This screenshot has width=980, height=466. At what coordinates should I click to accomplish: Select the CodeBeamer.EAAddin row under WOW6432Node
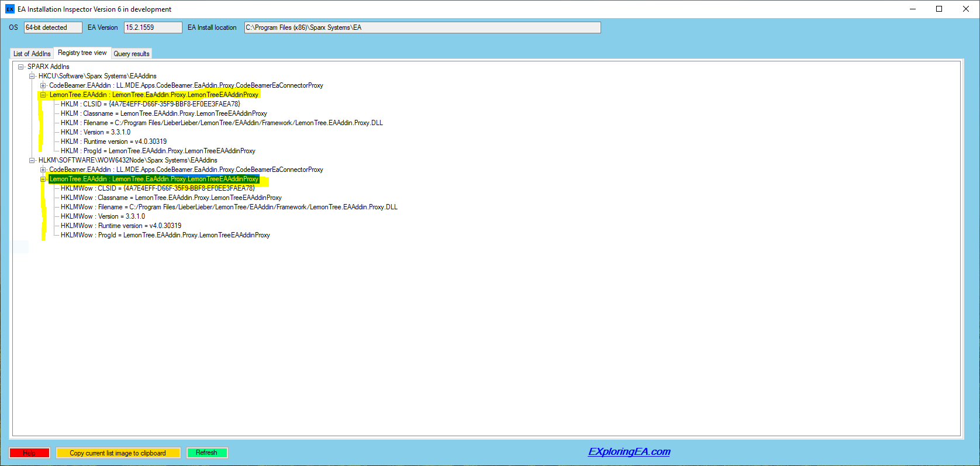pyautogui.click(x=186, y=170)
